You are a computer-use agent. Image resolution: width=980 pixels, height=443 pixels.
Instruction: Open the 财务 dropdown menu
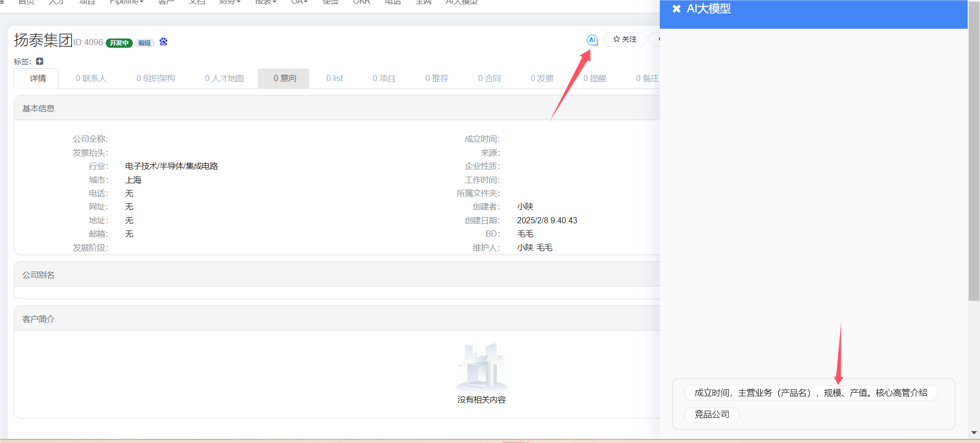point(229,2)
